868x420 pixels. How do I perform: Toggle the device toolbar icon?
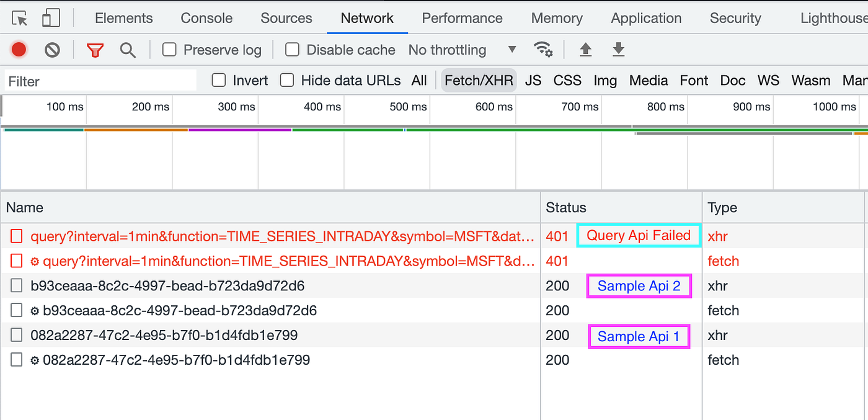[x=51, y=19]
